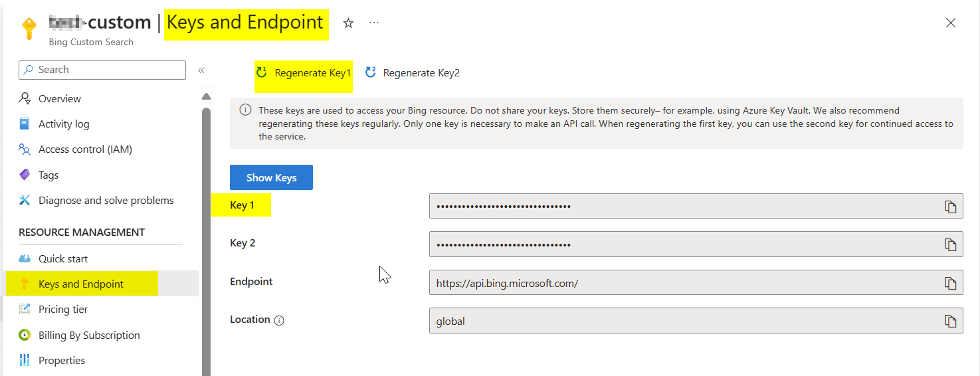Click the Location label text
Viewport: 980px width, 376px height.
[x=250, y=320]
